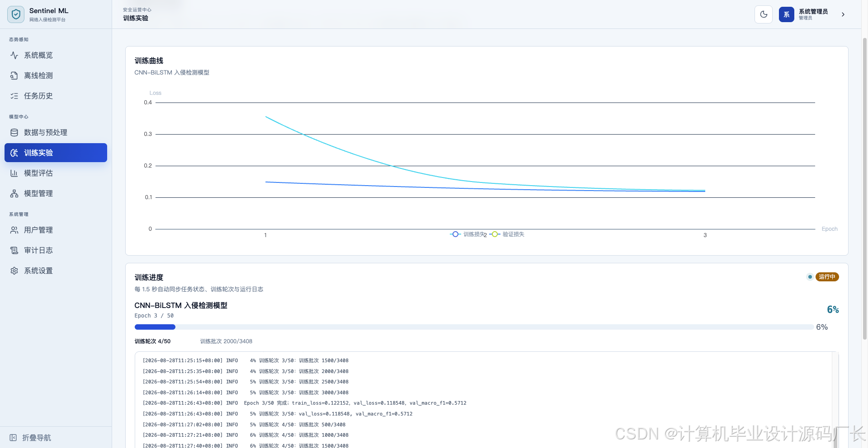The image size is (868, 448).
Task: Click the 离线检测 file search icon
Action: pyautogui.click(x=14, y=75)
